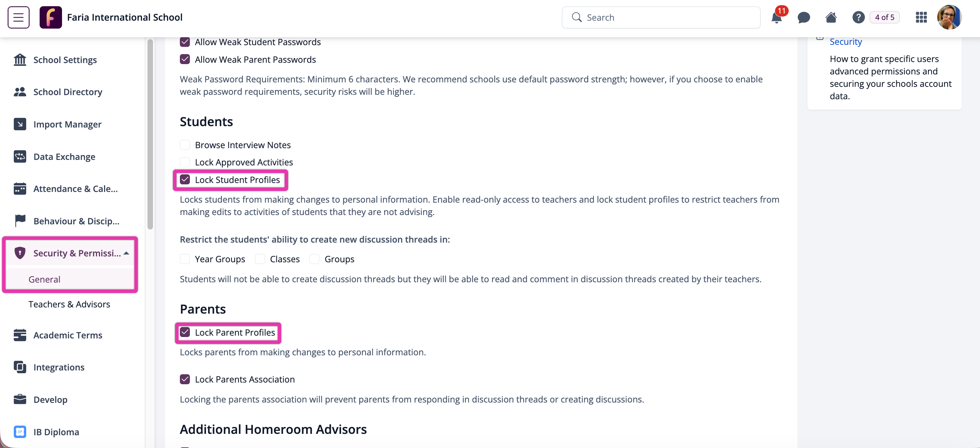980x448 pixels.
Task: Toggle the hamburger menu icon
Action: tap(18, 18)
